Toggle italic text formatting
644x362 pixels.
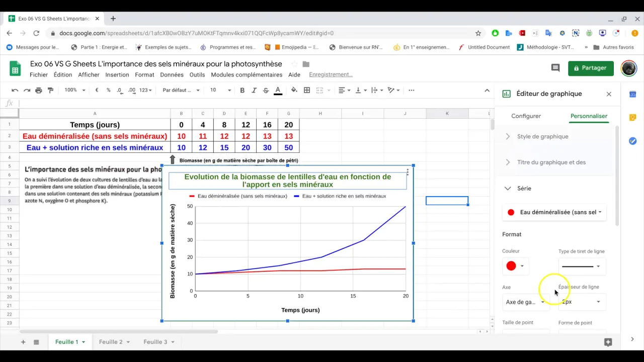click(x=254, y=90)
